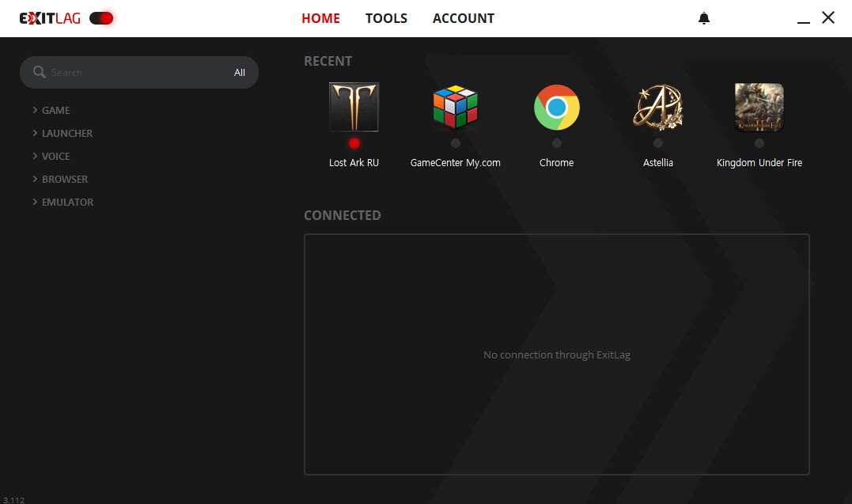Open the Astellia game icon

658,107
